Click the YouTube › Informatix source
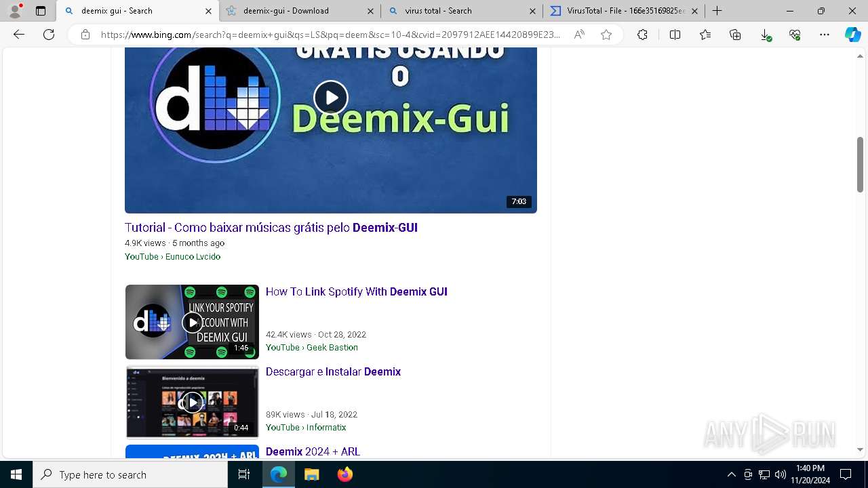This screenshot has width=868, height=488. tap(306, 428)
